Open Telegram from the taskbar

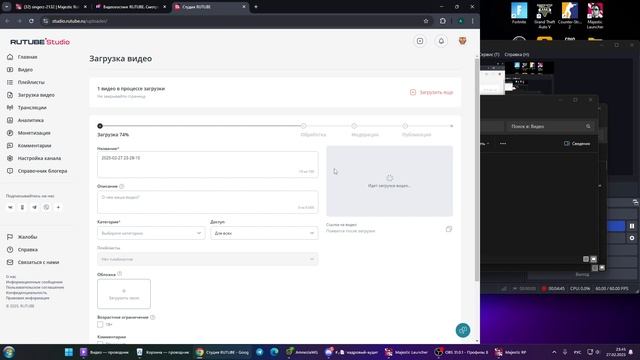coord(260,352)
